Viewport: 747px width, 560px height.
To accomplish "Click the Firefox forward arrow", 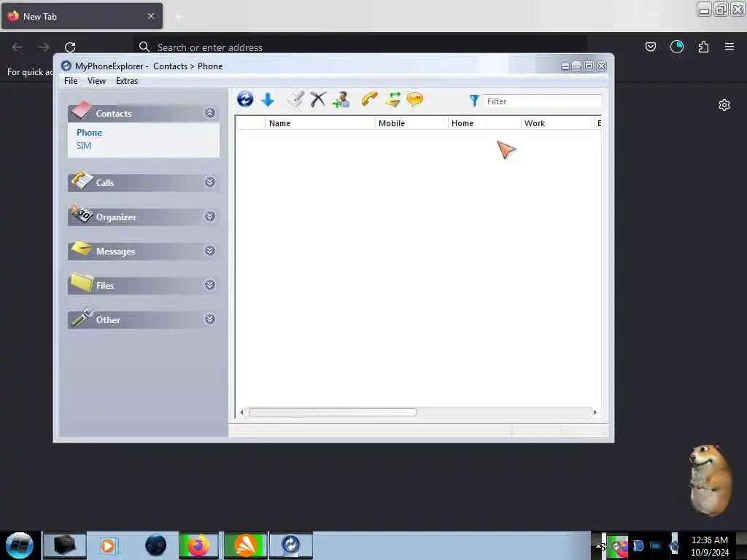I will point(43,47).
